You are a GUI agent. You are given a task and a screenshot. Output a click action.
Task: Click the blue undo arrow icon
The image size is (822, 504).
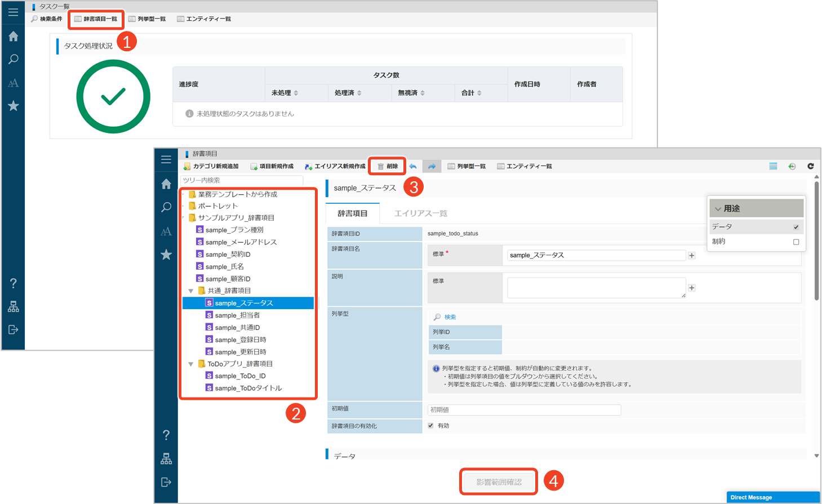tap(413, 166)
